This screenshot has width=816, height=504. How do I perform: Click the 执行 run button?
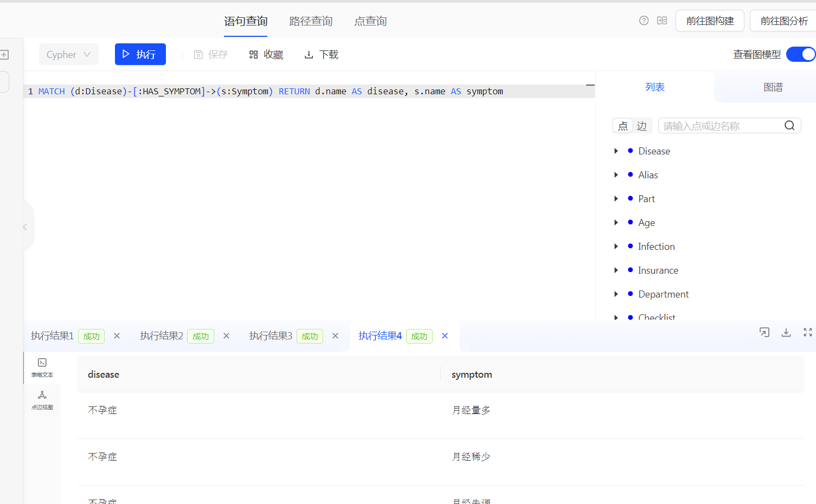click(140, 54)
